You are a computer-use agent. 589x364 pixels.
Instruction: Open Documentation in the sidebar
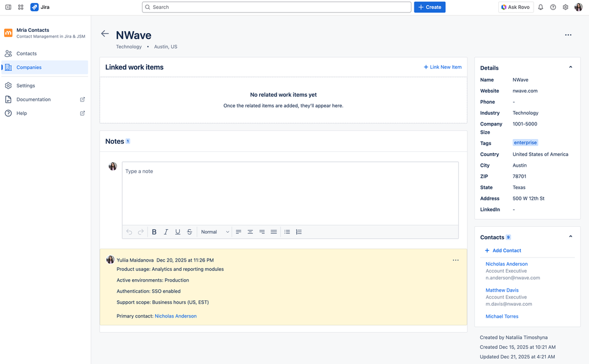pyautogui.click(x=45, y=100)
